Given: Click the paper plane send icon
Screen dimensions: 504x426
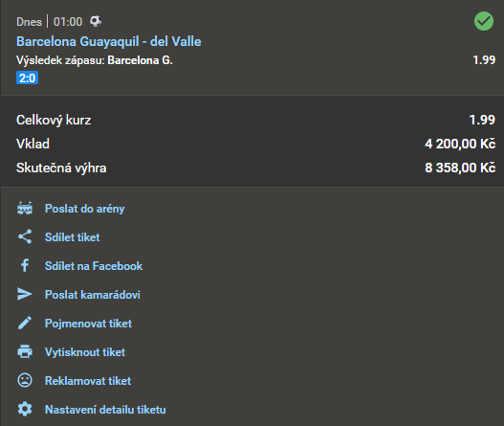Looking at the screenshot, I should click(x=25, y=294).
